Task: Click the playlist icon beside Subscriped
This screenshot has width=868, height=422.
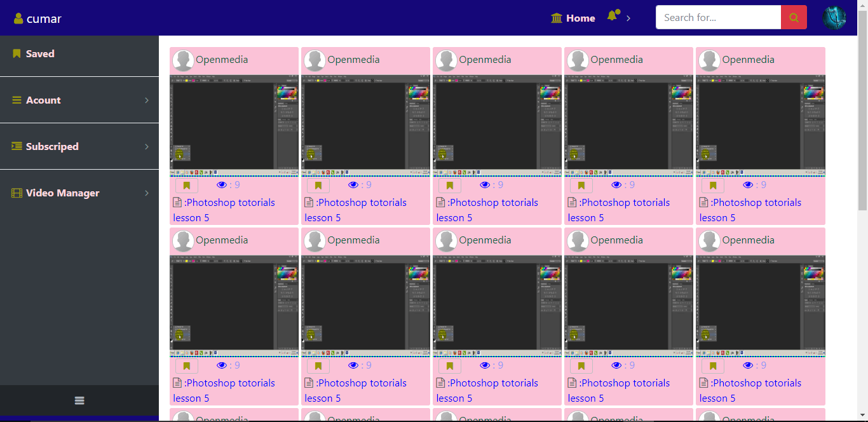Action: [17, 146]
